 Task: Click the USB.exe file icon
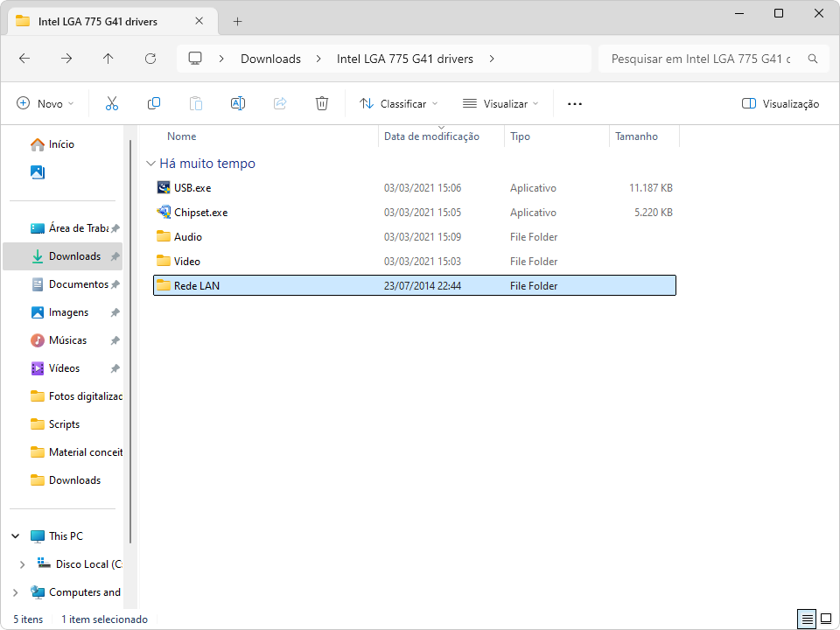[x=164, y=187]
